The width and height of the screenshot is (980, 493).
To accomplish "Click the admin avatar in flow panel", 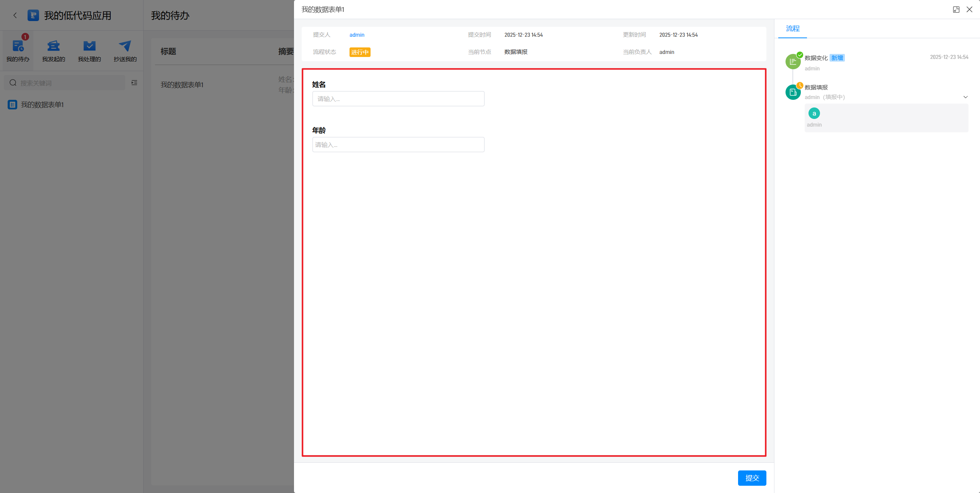I will 814,114.
